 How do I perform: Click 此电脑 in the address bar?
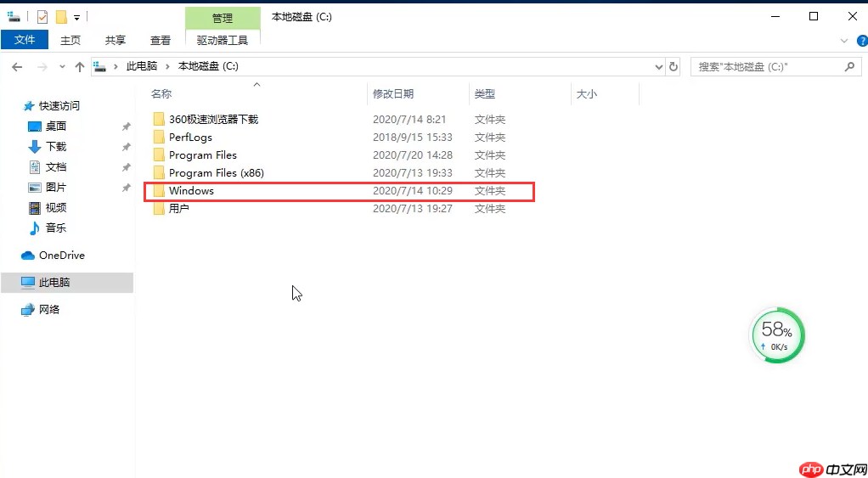[x=142, y=66]
